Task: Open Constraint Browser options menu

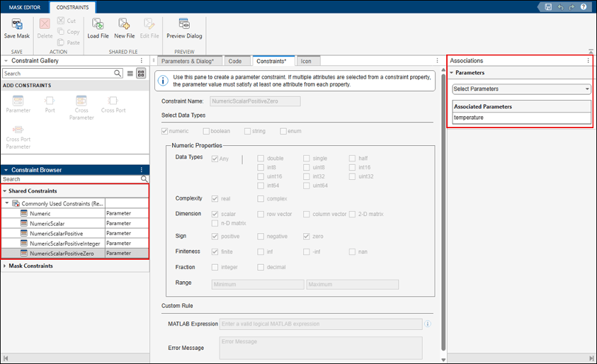Action: (141, 170)
